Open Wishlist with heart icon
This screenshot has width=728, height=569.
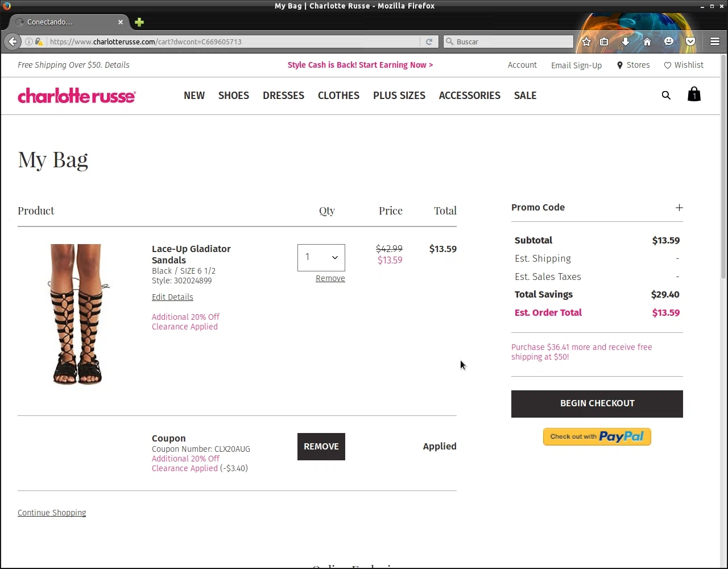(x=684, y=65)
